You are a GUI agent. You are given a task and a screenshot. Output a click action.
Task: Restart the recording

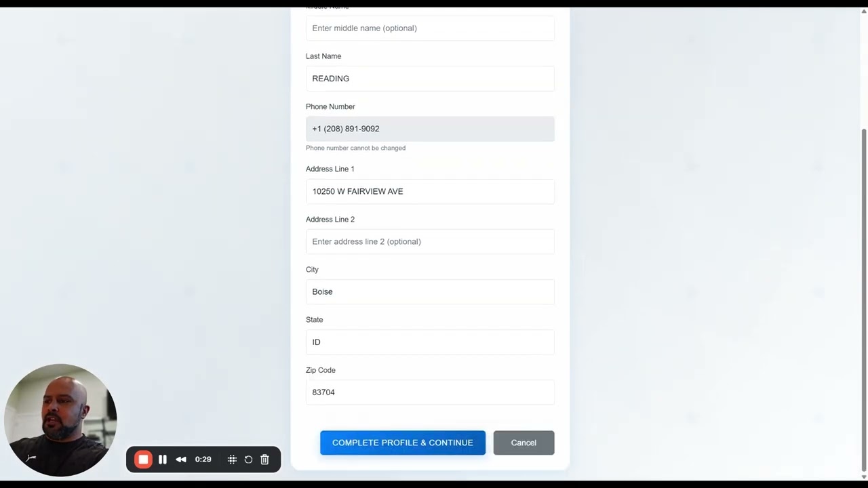click(248, 460)
